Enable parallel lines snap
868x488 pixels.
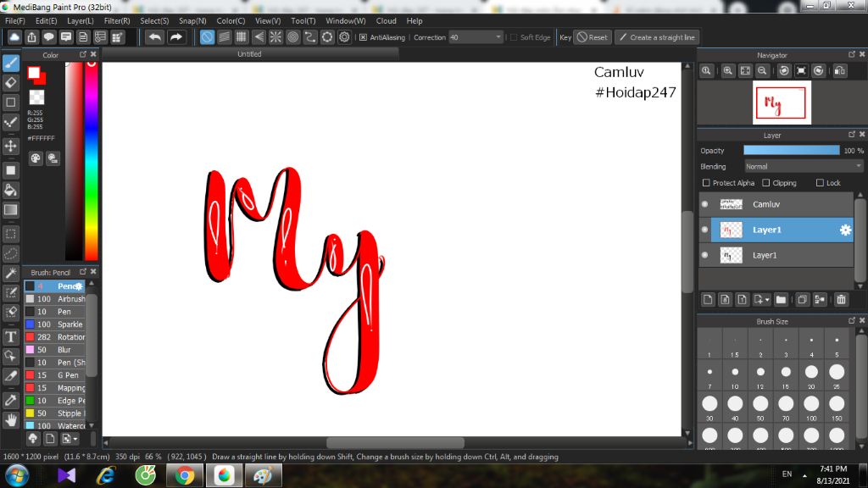[224, 37]
